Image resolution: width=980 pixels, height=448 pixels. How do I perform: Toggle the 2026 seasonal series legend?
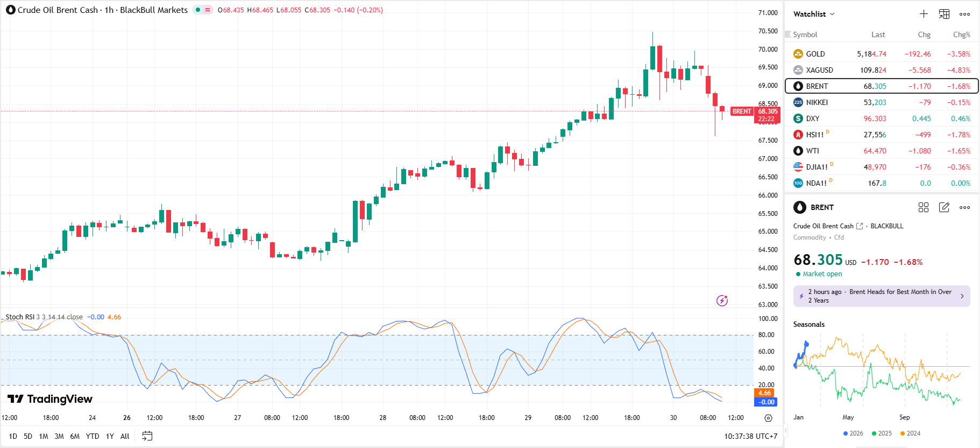click(x=853, y=433)
